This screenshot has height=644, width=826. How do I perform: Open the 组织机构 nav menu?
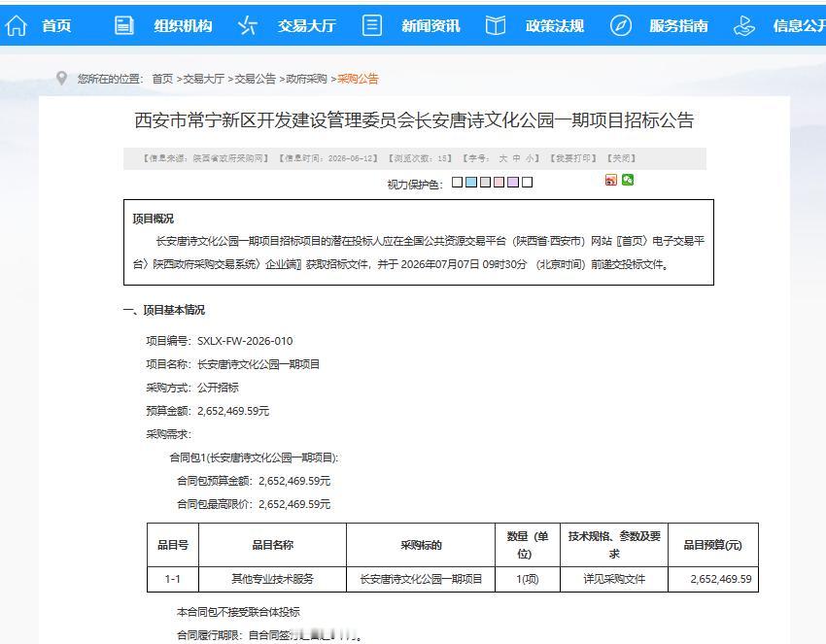coord(183,25)
